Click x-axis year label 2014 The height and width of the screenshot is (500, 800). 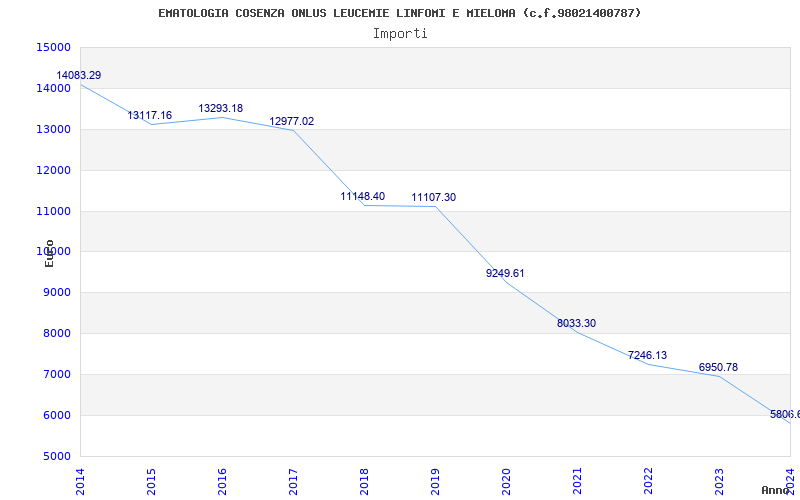pos(80,481)
